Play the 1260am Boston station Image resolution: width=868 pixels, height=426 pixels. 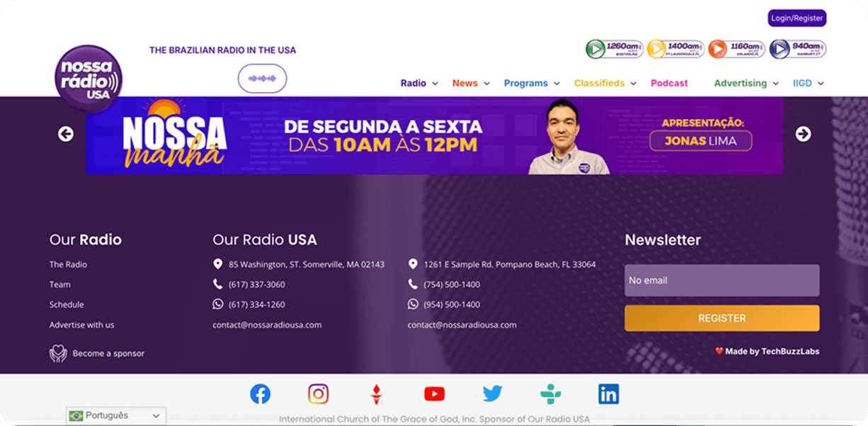614,49
